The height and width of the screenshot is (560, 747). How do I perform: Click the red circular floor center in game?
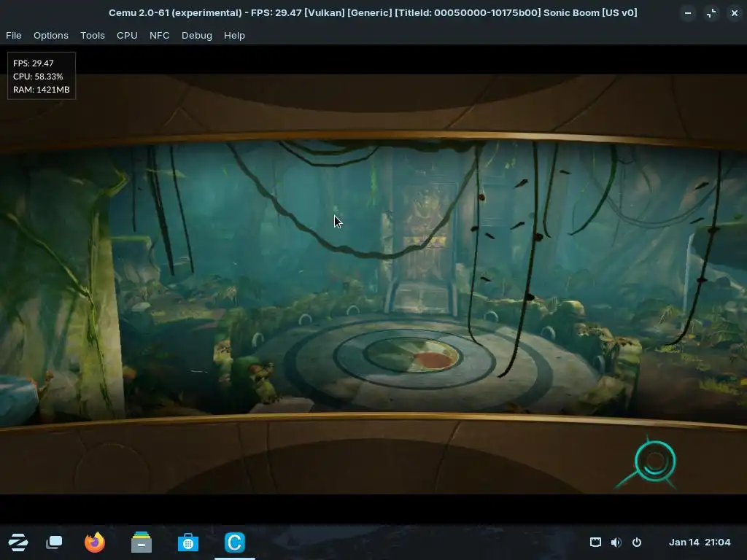(435, 360)
